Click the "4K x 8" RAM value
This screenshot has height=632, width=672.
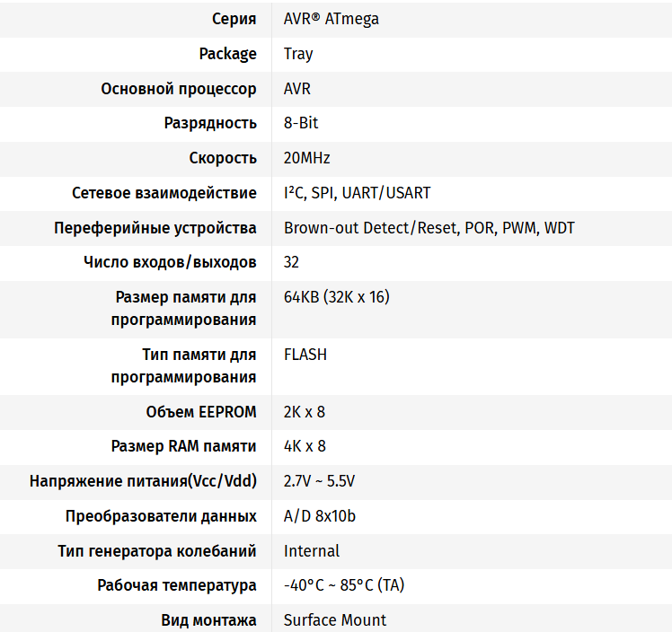click(x=305, y=446)
